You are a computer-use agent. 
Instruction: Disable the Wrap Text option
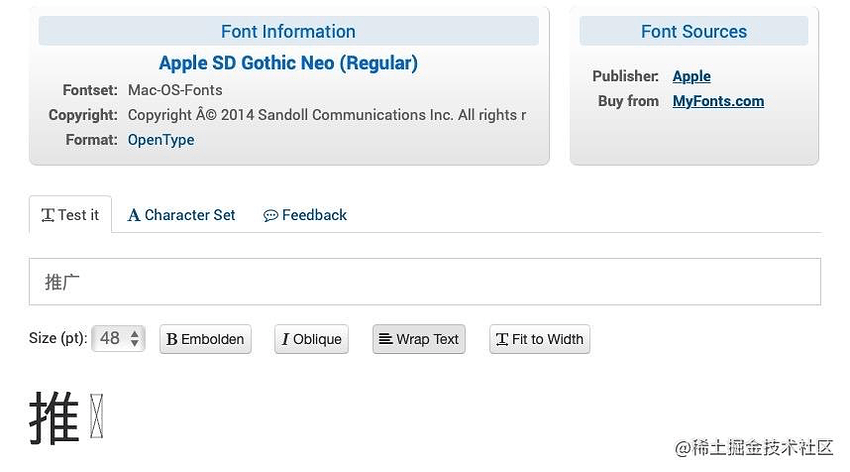click(x=418, y=339)
